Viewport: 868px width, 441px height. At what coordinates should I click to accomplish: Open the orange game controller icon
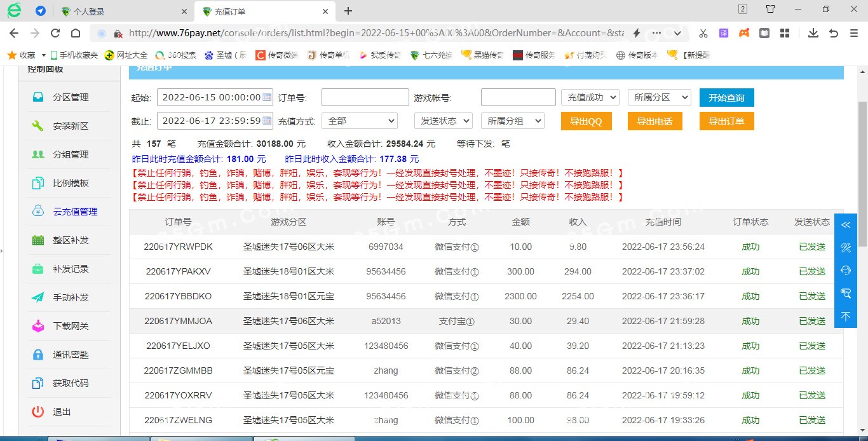click(x=744, y=33)
